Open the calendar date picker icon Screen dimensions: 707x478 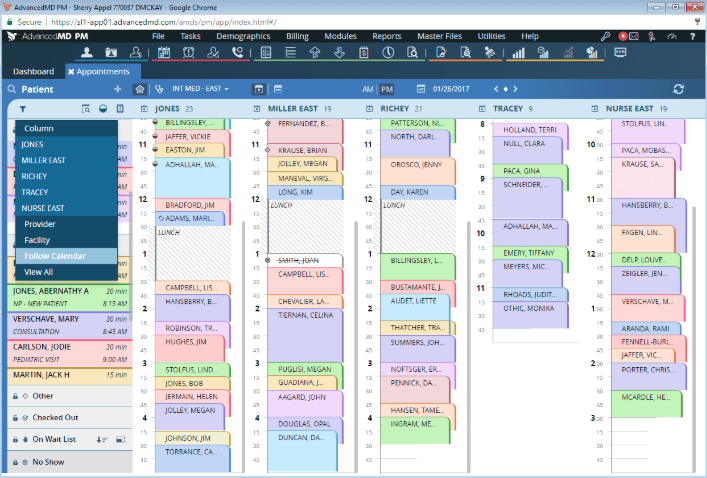click(422, 89)
